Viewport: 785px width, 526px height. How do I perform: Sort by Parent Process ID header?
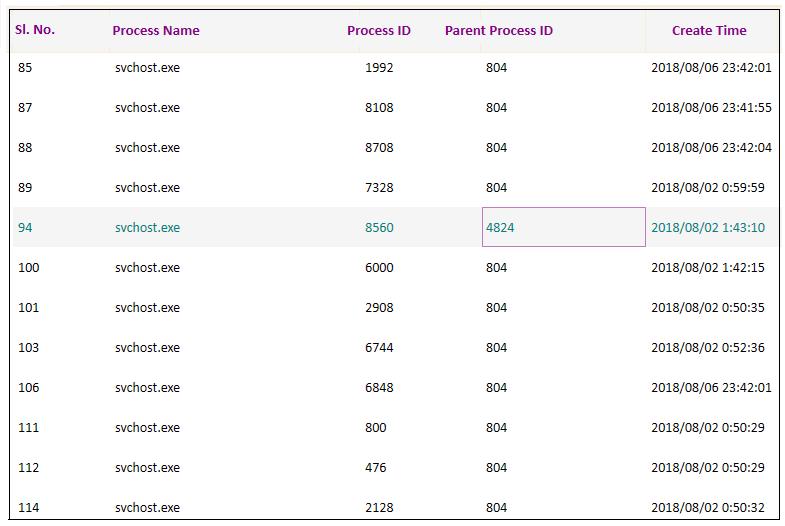(x=498, y=31)
